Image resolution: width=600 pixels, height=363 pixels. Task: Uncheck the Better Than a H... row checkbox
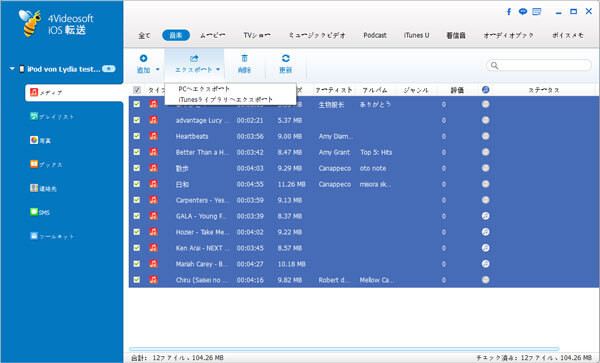[x=137, y=152]
